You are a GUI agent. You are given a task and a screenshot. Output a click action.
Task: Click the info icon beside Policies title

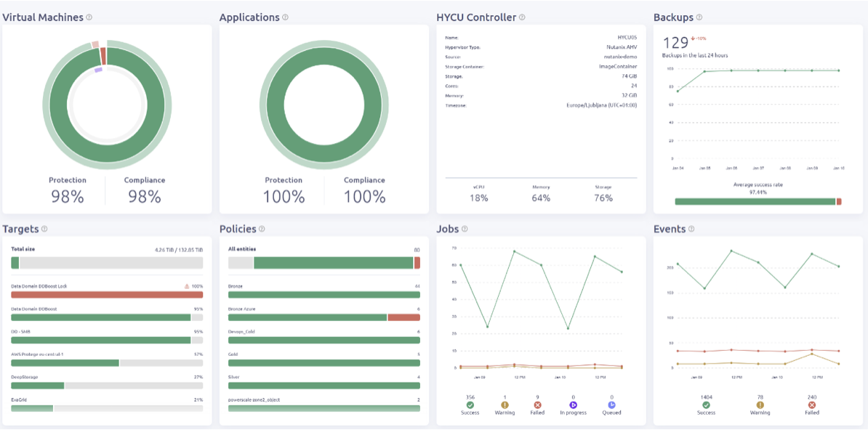click(262, 229)
